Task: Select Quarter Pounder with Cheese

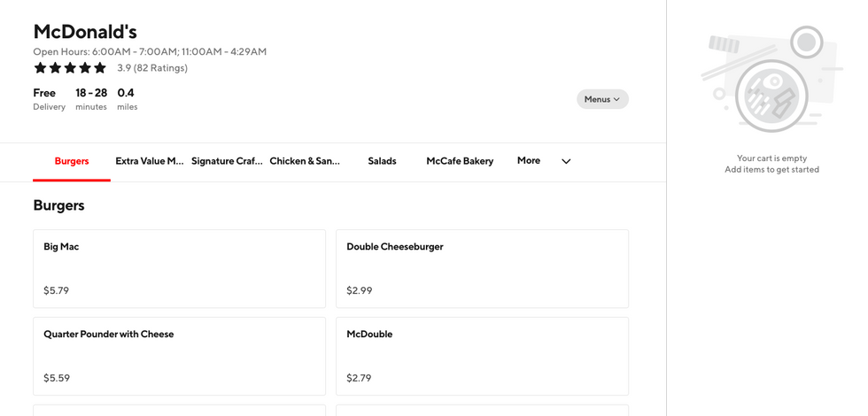Action: pyautogui.click(x=179, y=356)
